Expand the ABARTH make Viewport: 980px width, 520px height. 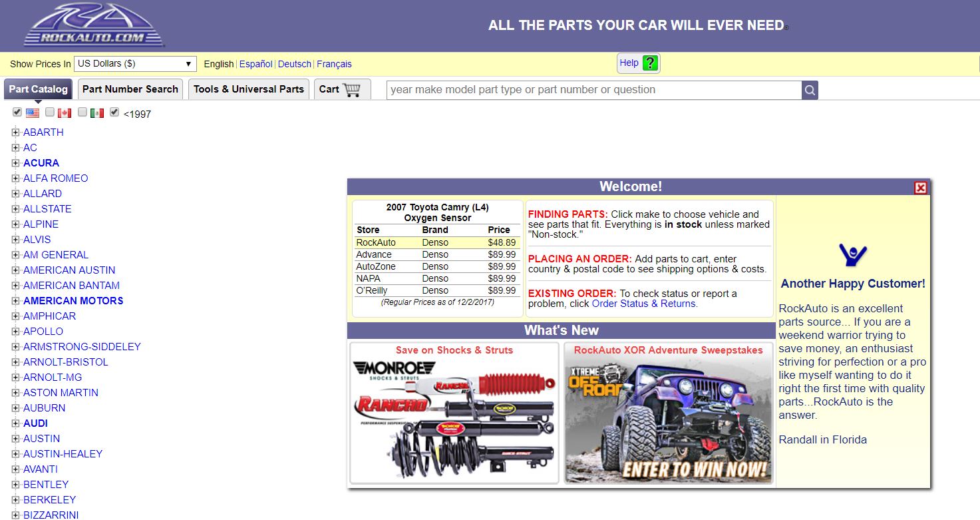[x=16, y=132]
